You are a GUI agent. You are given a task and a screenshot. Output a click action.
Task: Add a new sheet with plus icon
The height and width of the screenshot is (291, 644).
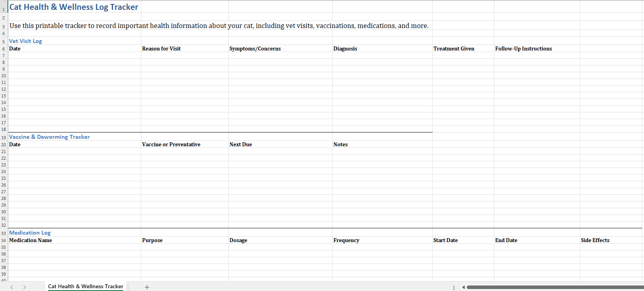tap(147, 287)
